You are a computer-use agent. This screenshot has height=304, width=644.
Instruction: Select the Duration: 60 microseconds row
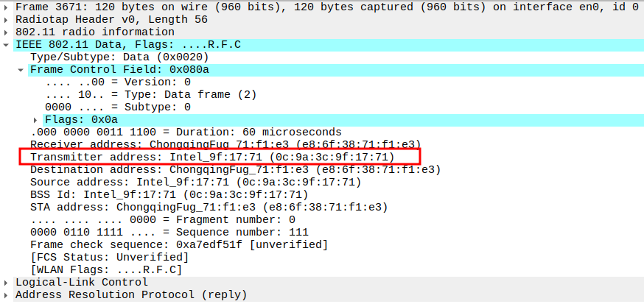(186, 132)
